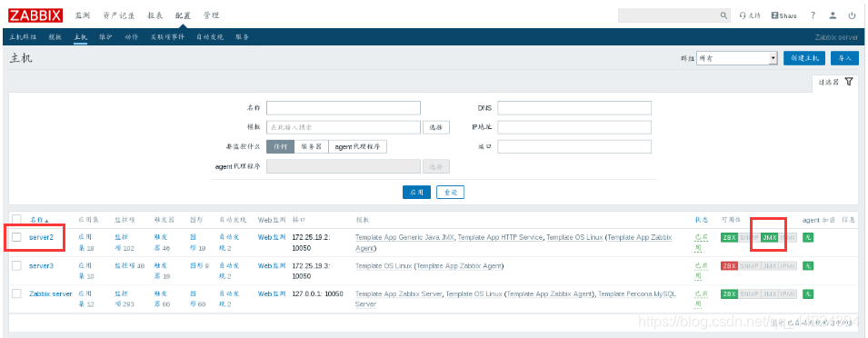Click red ZBX badge for server3
868x338 pixels.
pyautogui.click(x=729, y=265)
